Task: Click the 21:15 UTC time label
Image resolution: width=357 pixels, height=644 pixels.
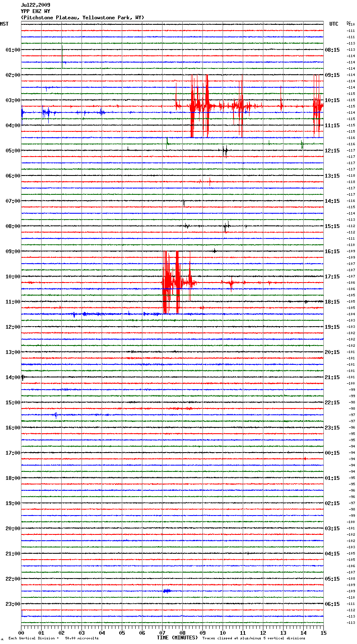Action: point(332,377)
